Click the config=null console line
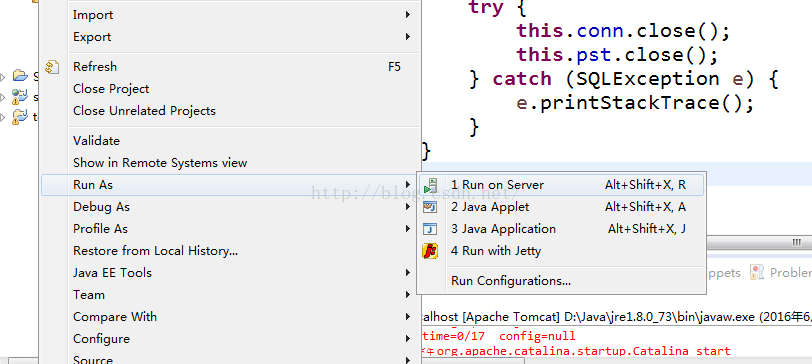 [499, 336]
